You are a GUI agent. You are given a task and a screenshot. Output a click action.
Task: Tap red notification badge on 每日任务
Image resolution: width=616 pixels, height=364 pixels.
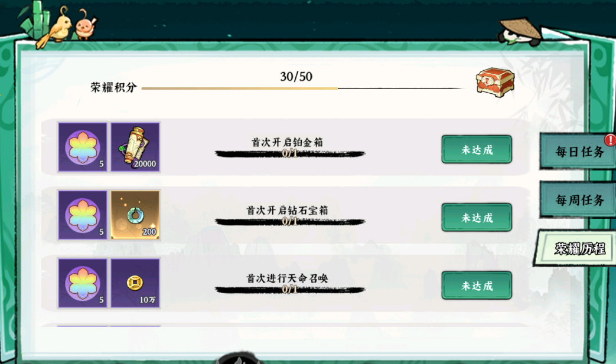[x=610, y=140]
